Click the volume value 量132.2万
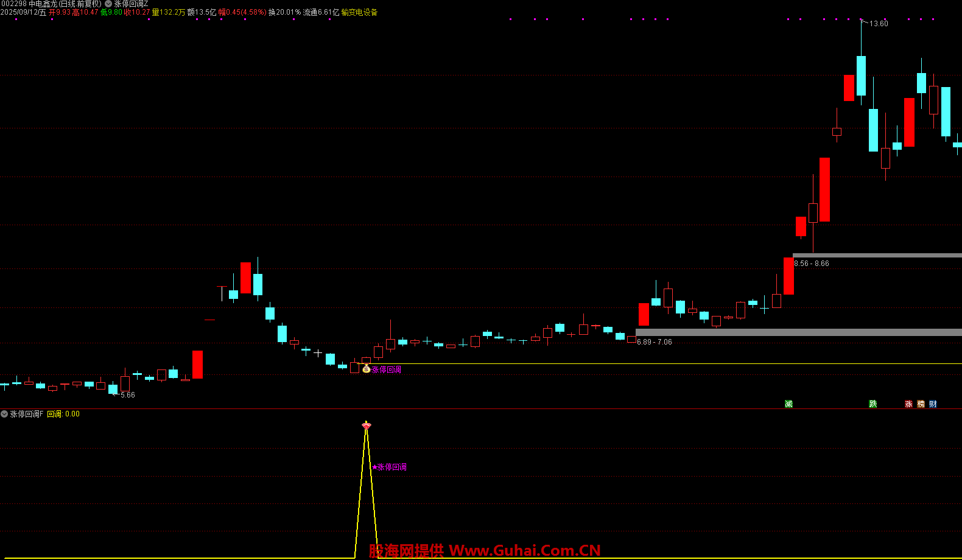This screenshot has width=962, height=560. [169, 12]
